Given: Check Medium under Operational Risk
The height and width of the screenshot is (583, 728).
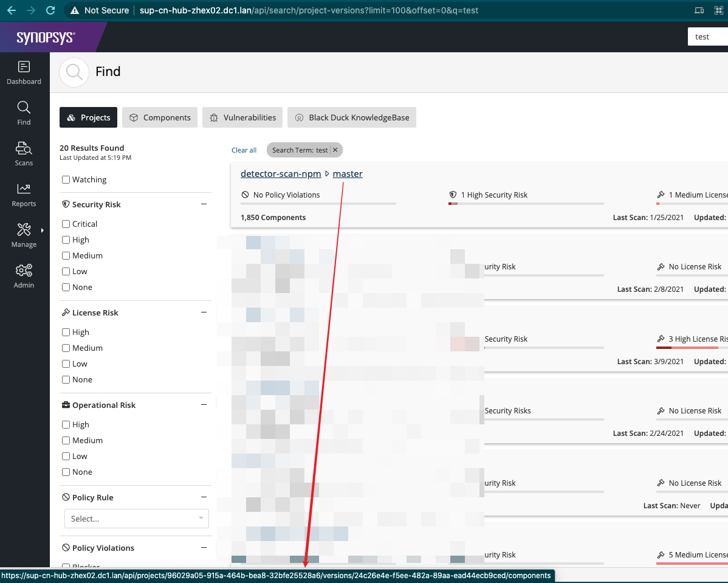Looking at the screenshot, I should click(66, 440).
